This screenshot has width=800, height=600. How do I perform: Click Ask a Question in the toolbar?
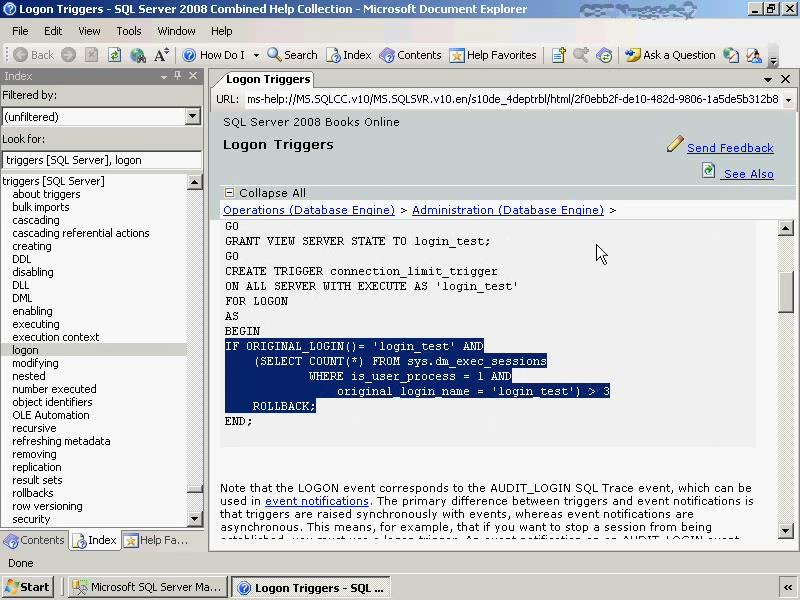[x=670, y=55]
